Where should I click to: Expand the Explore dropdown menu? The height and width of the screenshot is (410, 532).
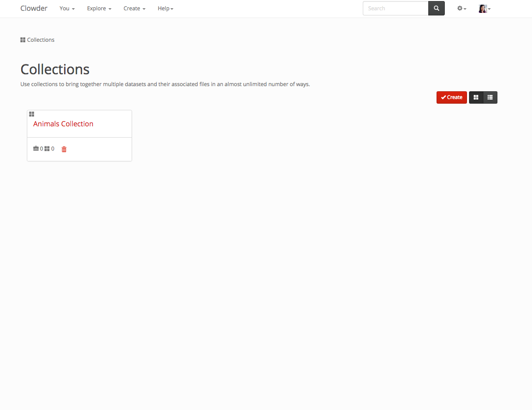tap(99, 9)
